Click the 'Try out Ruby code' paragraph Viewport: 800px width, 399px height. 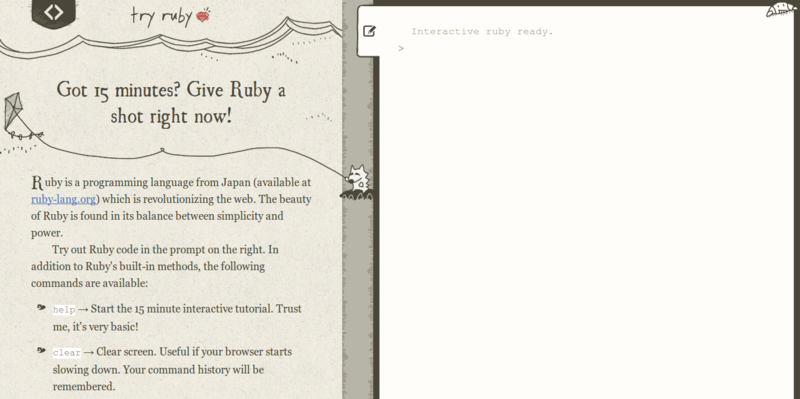[x=155, y=266]
